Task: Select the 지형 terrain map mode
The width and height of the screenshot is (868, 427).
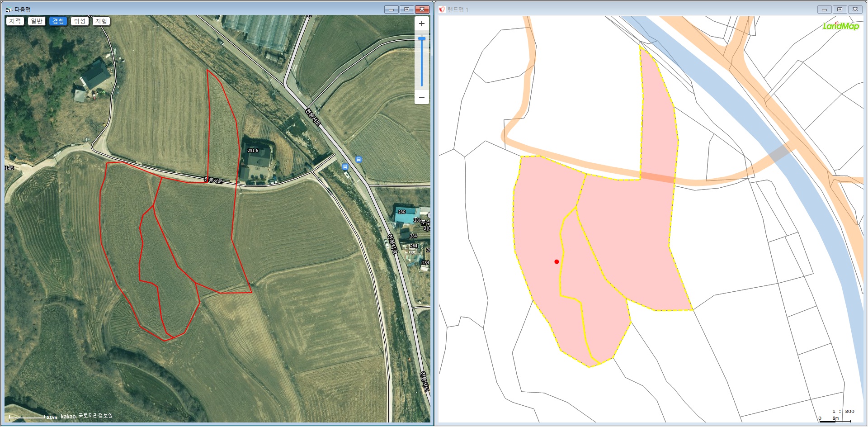Action: coord(101,21)
